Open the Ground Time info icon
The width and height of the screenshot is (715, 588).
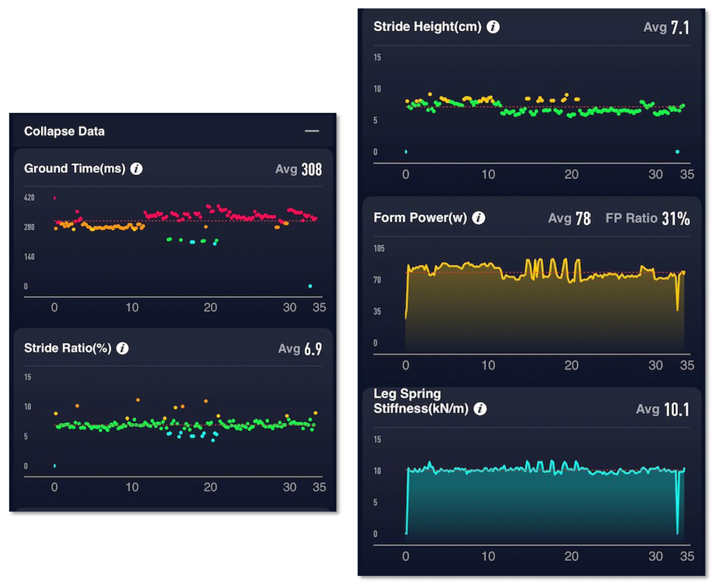click(136, 169)
